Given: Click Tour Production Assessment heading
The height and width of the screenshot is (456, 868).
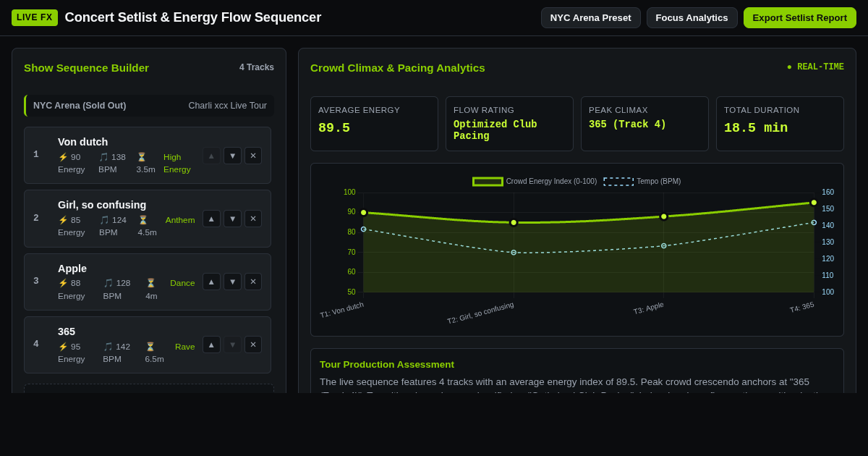Looking at the screenshot, I should 387,364.
